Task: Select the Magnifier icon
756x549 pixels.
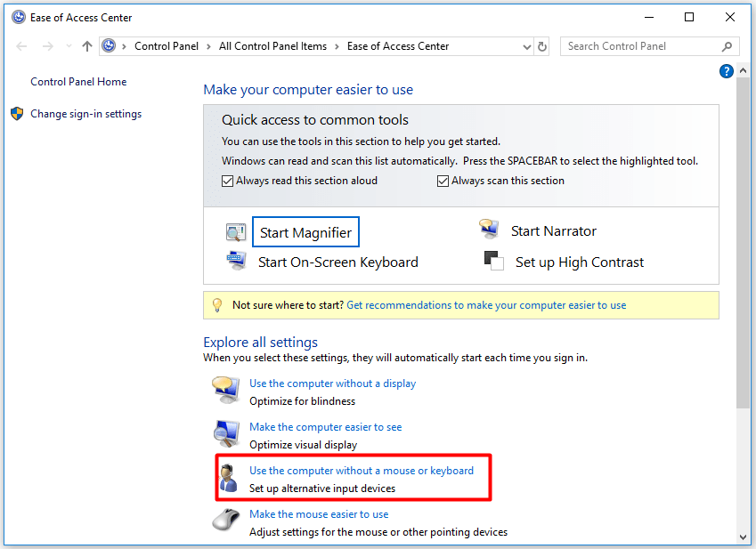Action: point(236,230)
